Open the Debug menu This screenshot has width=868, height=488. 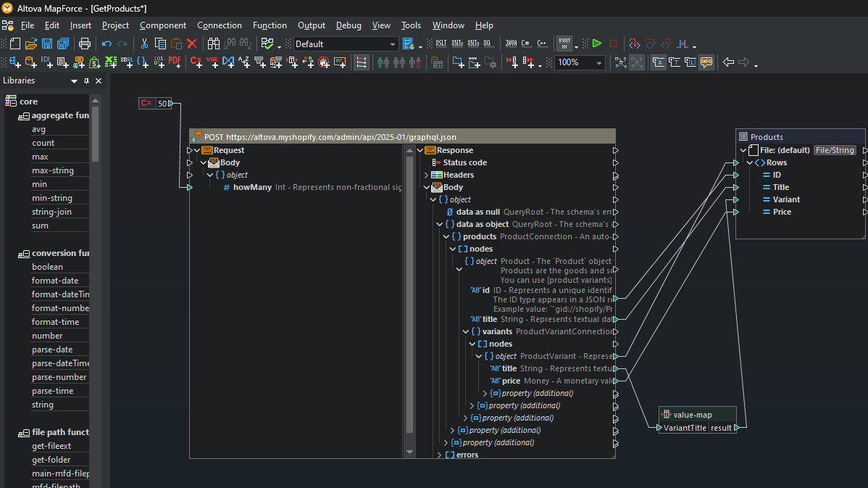click(x=349, y=25)
